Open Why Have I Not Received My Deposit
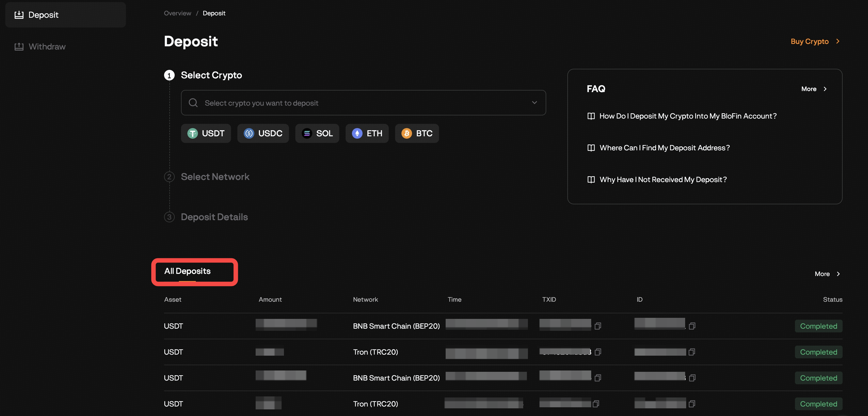 pyautogui.click(x=662, y=179)
